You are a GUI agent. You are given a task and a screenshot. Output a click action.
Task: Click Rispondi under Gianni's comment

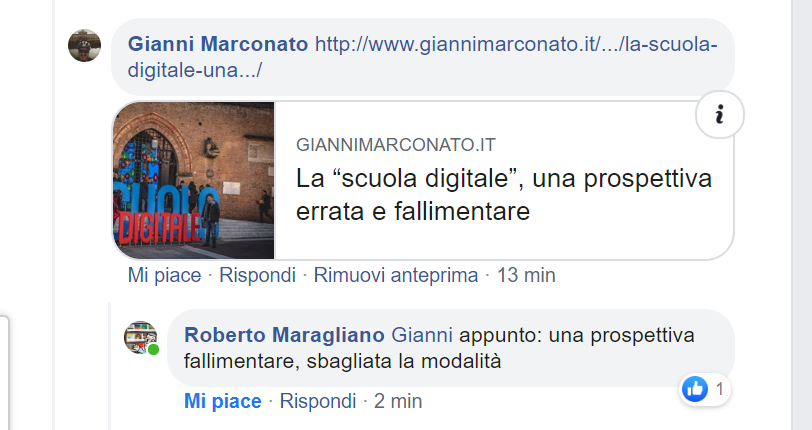(257, 275)
